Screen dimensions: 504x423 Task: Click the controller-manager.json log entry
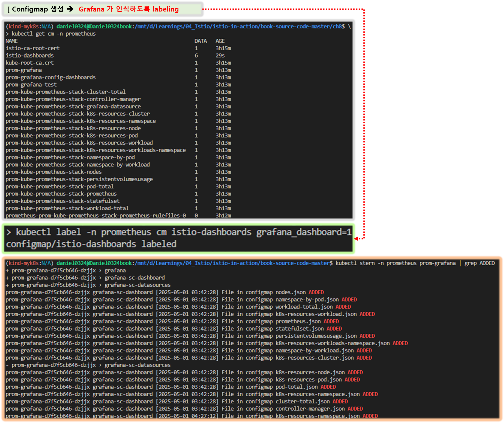(184, 409)
